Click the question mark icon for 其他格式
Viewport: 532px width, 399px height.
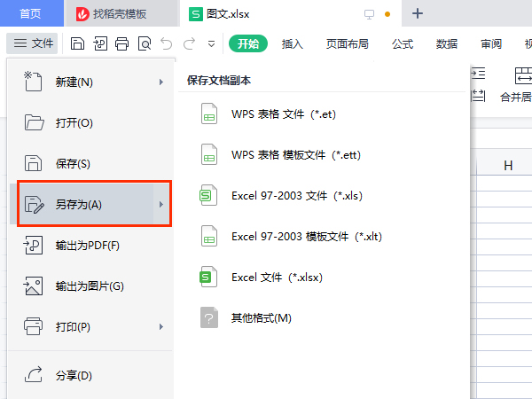[209, 317]
